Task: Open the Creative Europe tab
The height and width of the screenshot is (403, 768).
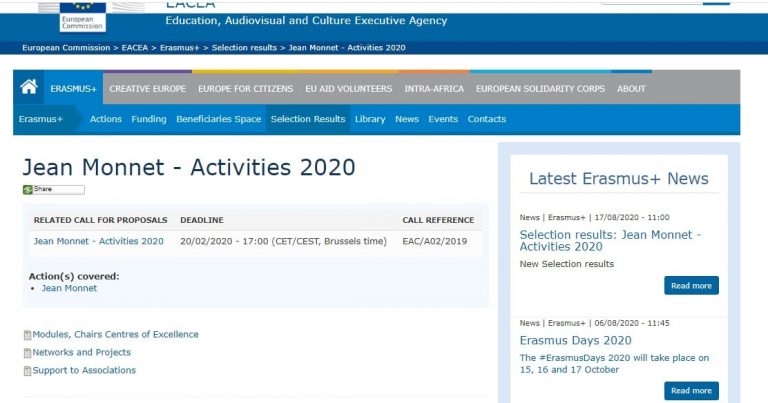Action: [x=147, y=89]
